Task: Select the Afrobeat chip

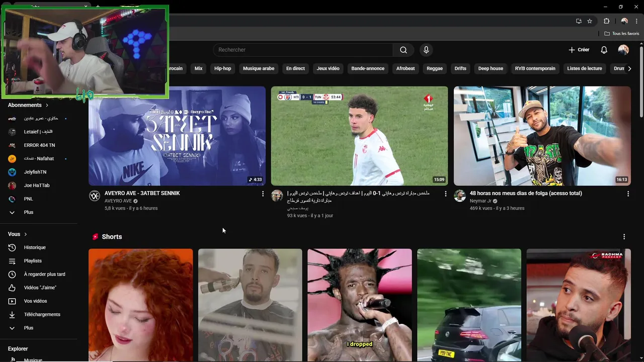Action: [x=406, y=68]
